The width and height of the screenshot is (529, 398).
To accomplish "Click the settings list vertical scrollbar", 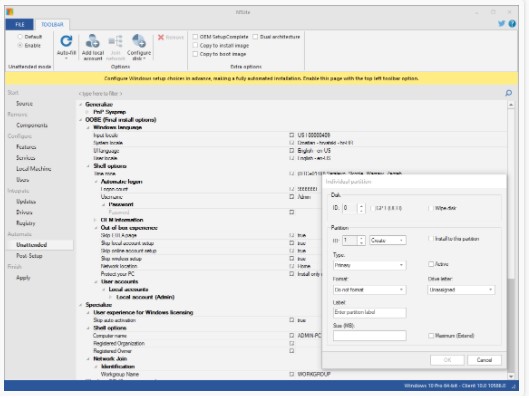I will pos(511,240).
